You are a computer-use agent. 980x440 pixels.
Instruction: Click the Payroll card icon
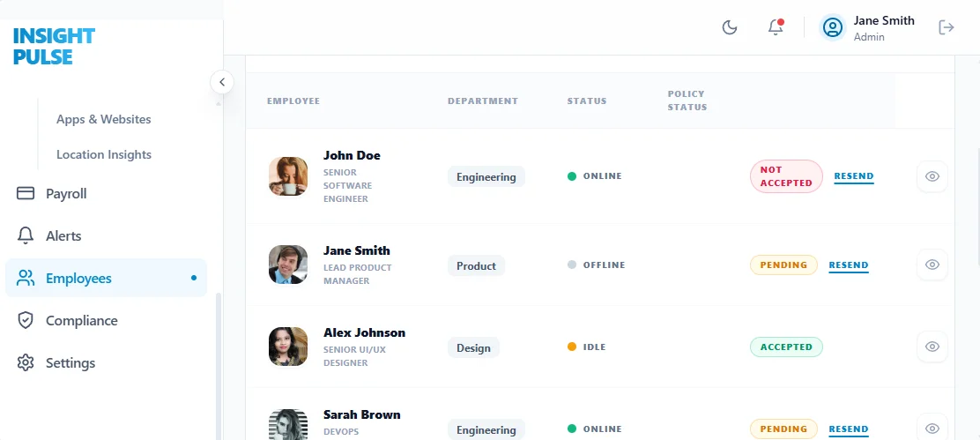(x=26, y=194)
